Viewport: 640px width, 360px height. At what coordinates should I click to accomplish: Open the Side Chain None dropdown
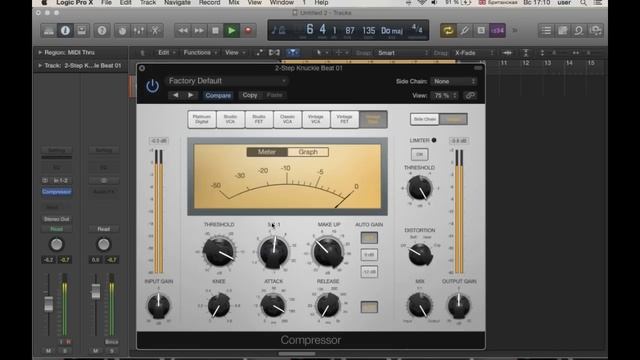pos(453,81)
